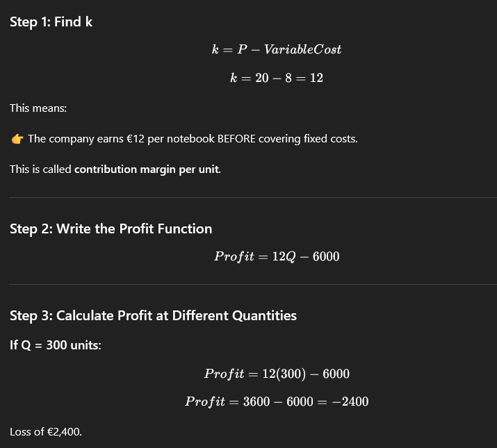
Task: Click the Profit = 3600 − 6000 equation line
Action: click(x=276, y=401)
